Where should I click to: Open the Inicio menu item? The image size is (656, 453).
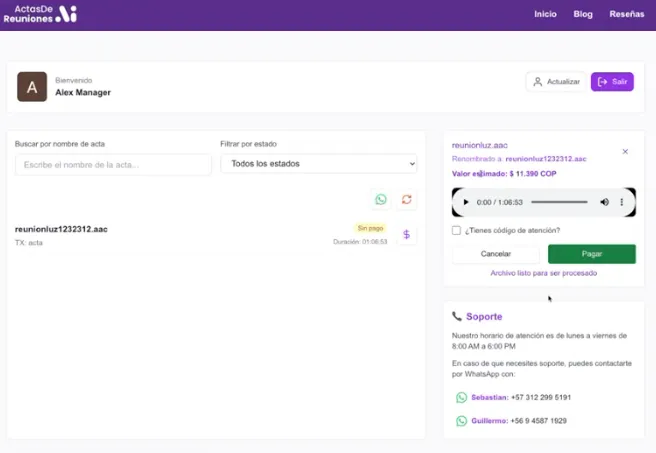pos(545,15)
